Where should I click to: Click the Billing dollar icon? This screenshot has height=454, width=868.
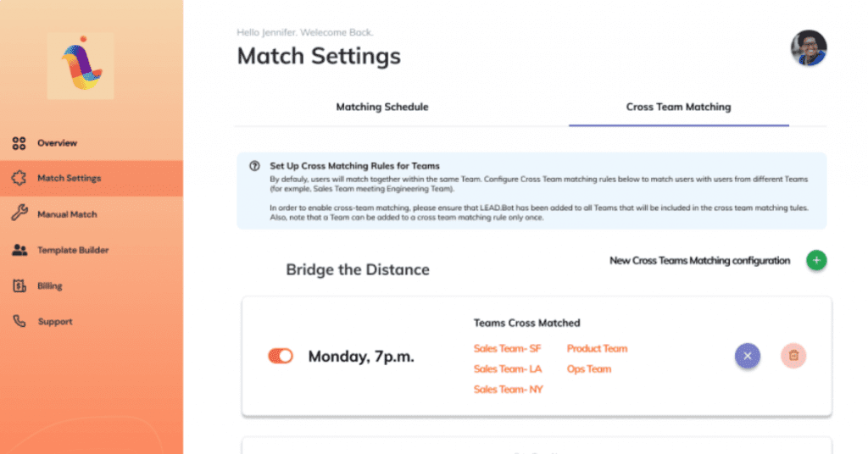(19, 286)
